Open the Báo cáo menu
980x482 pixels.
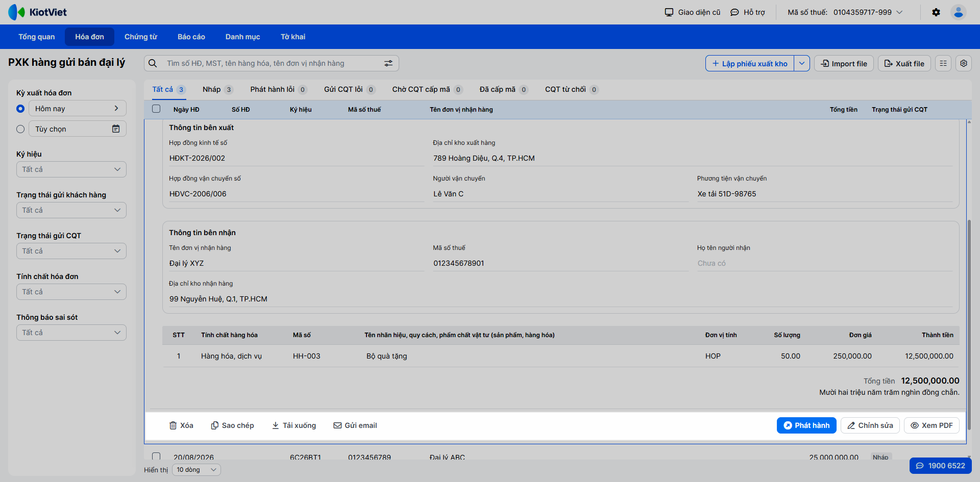pyautogui.click(x=191, y=37)
